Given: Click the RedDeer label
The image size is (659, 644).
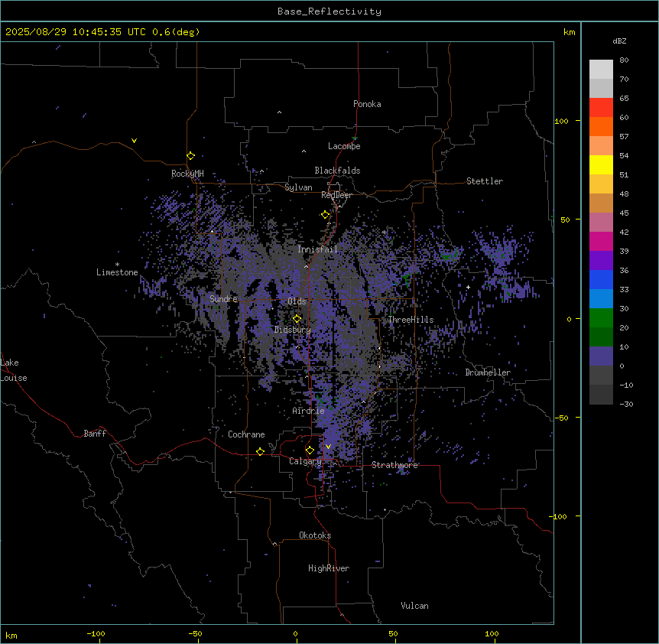Looking at the screenshot, I should click(336, 195).
